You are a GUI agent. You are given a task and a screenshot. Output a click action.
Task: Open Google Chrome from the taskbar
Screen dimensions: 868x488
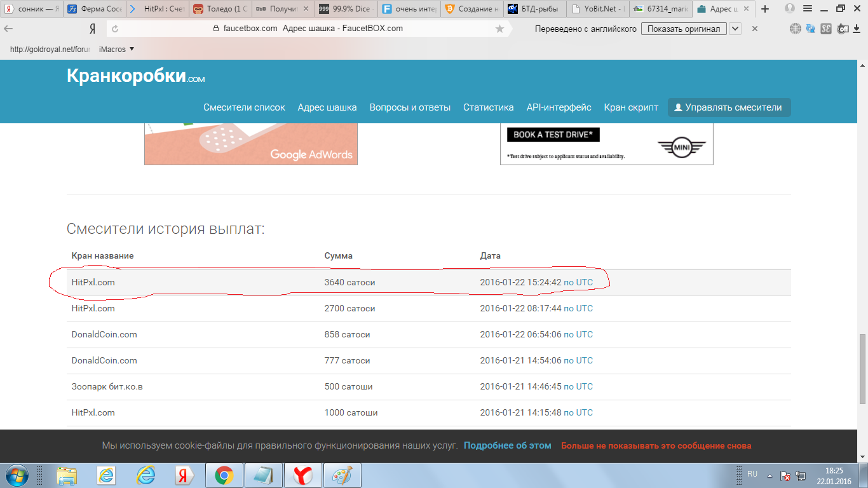(x=224, y=475)
